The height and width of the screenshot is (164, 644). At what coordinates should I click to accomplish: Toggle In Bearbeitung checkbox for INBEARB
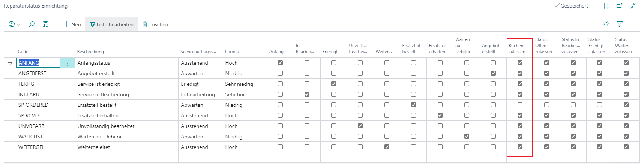pos(307,94)
